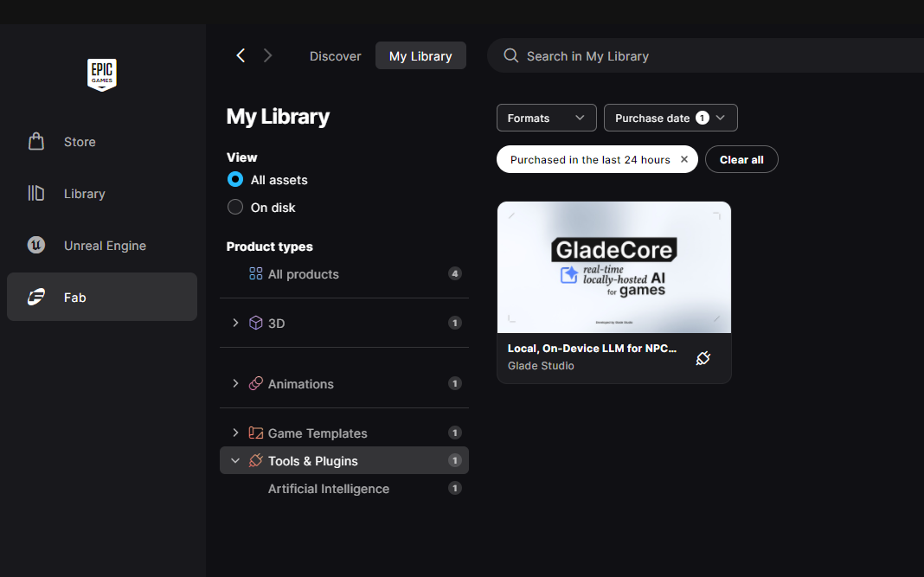
Task: Go back with the left arrow
Action: pos(241,55)
